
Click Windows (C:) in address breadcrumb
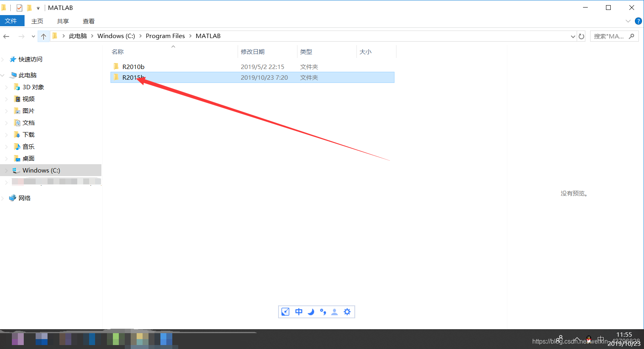pyautogui.click(x=116, y=36)
